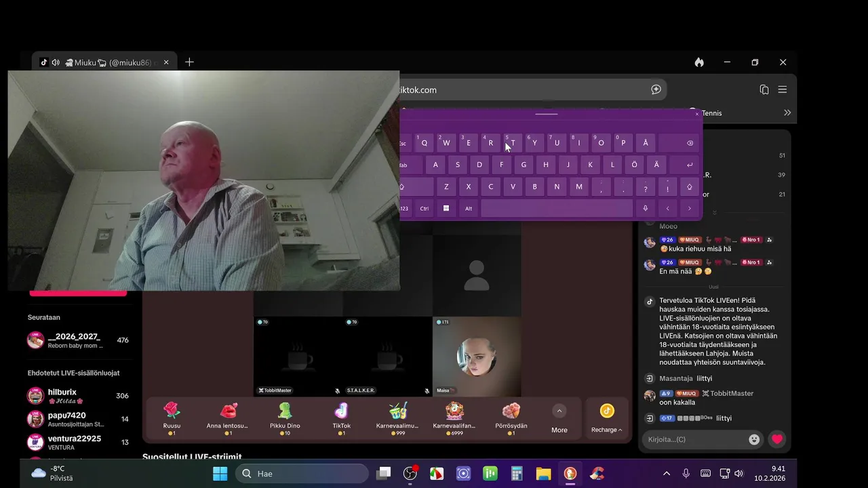Tap the right arrow key on keyboard
Viewport: 868px width, 488px height.
(690, 208)
